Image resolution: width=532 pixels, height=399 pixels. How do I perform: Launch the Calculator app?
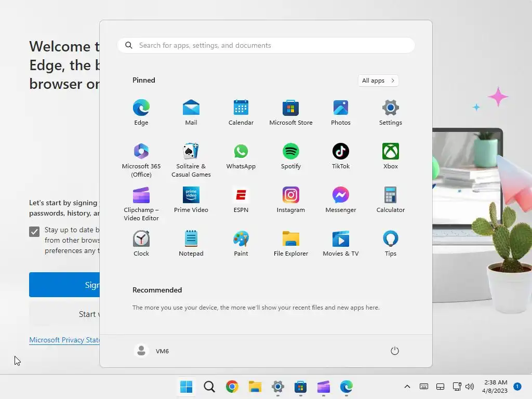pos(391,200)
